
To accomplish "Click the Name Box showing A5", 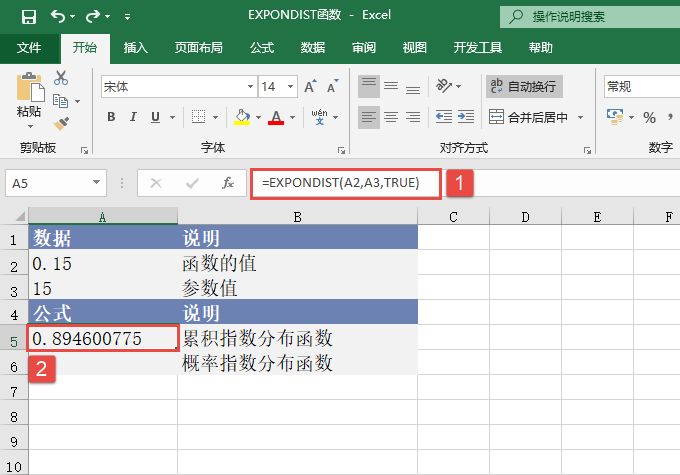I will point(56,183).
